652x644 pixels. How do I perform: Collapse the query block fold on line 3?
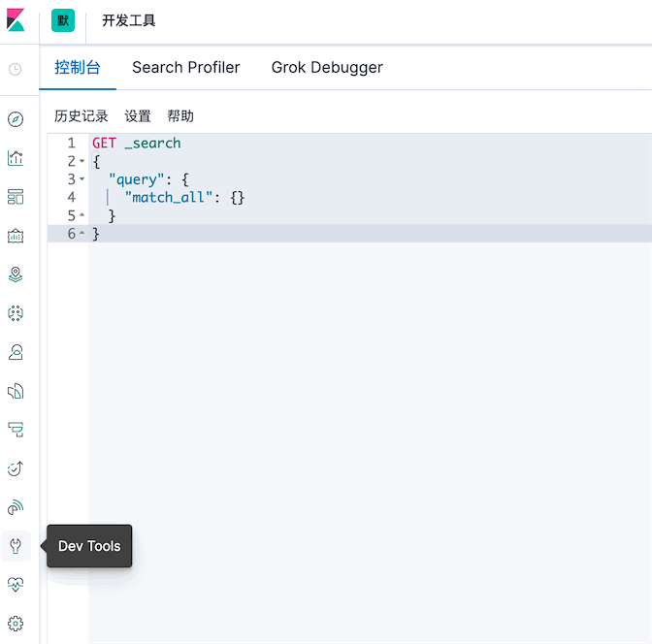pyautogui.click(x=81, y=179)
